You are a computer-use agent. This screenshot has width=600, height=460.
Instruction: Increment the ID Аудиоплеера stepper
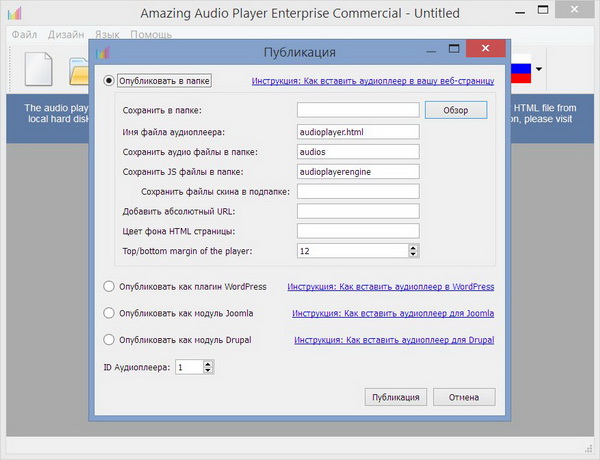(207, 364)
